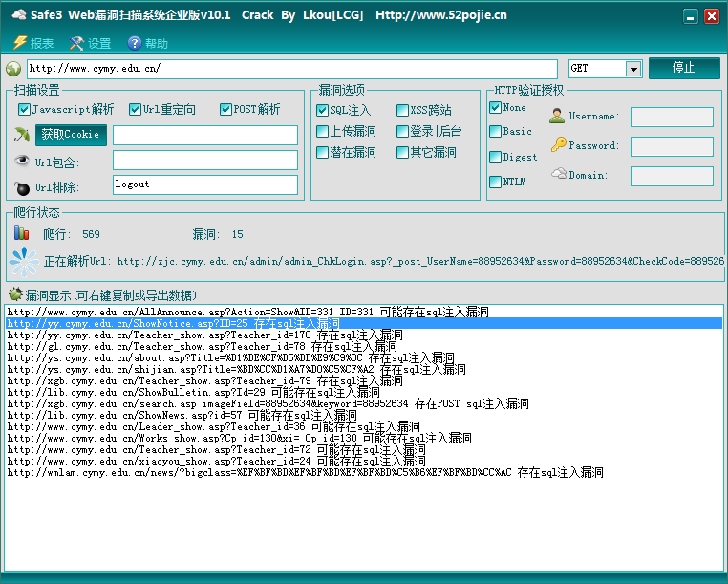Click the tools settings icon

(x=76, y=43)
